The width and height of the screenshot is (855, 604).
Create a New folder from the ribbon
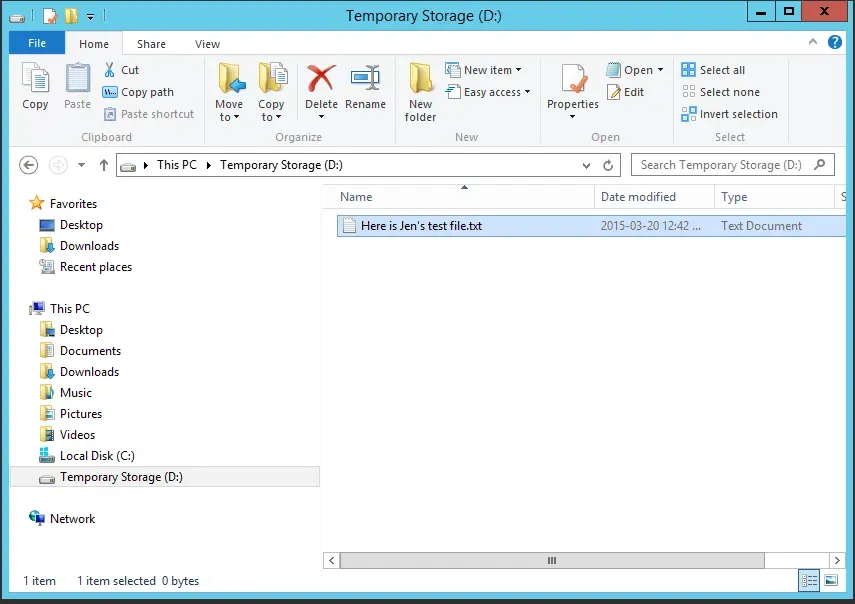coord(420,91)
